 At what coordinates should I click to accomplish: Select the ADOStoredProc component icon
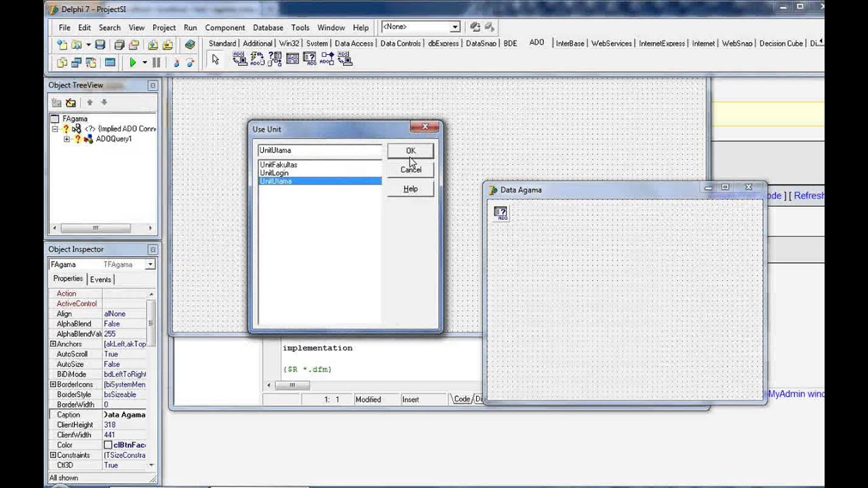(327, 59)
